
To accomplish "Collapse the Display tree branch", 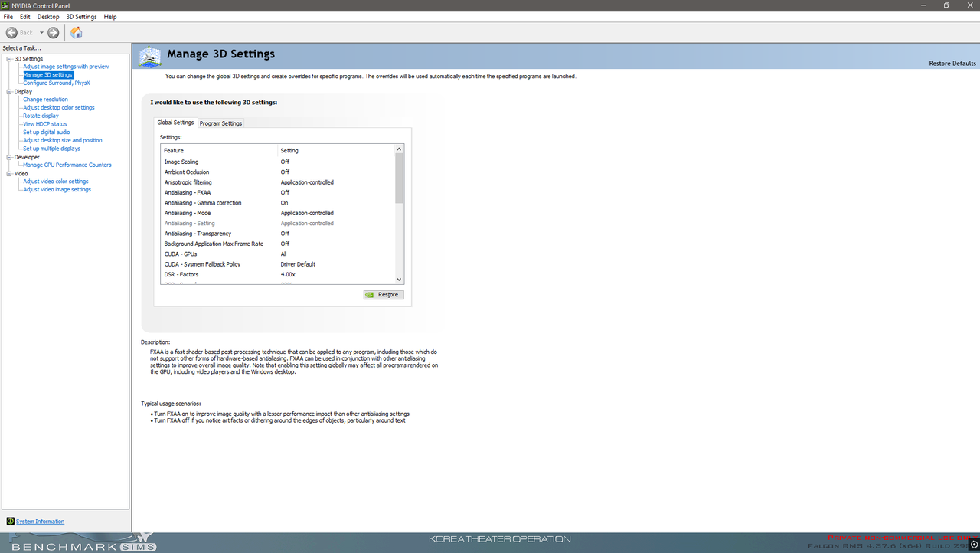I will [x=8, y=91].
